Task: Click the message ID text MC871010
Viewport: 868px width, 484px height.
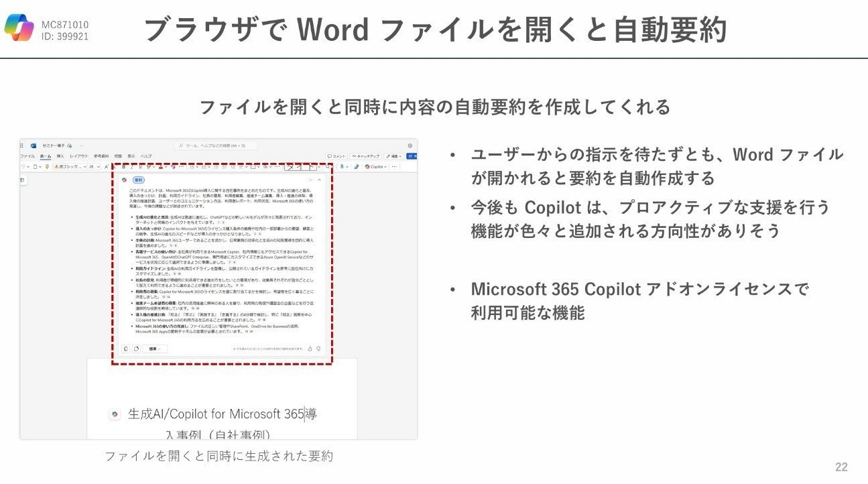Action: click(65, 25)
